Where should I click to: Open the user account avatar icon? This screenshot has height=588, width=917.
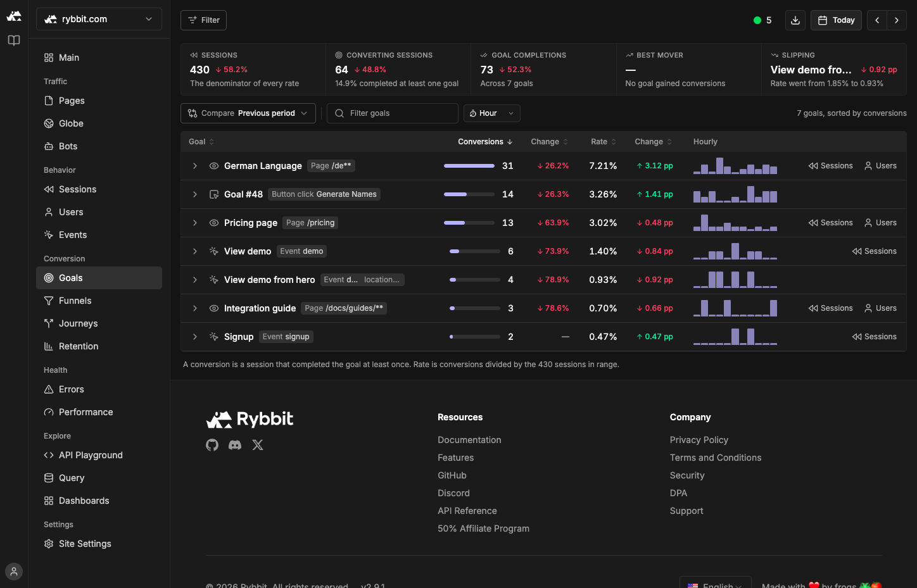tap(14, 572)
